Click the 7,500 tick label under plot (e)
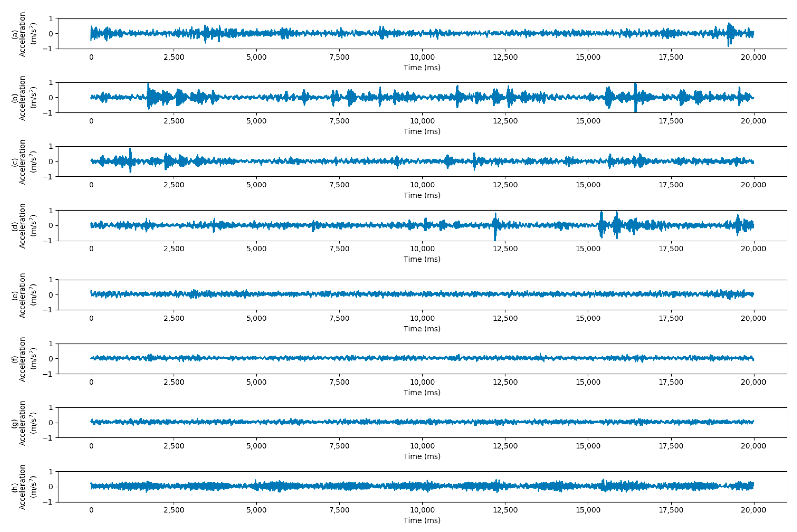 (x=339, y=318)
